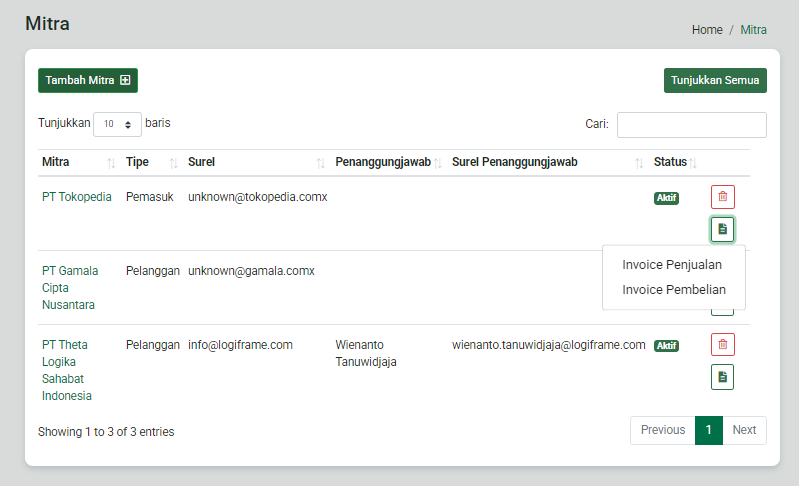Go to the Previous page
Viewport: 799px width, 486px height.
(662, 430)
